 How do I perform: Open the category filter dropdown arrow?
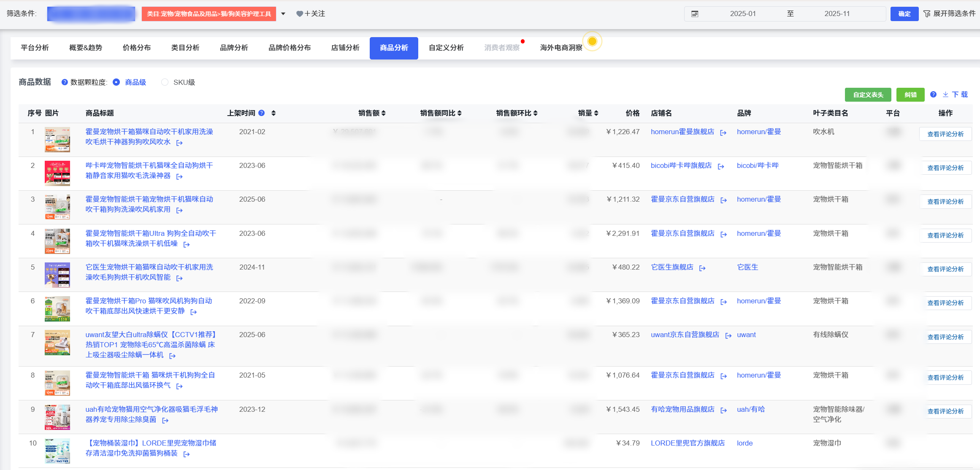pyautogui.click(x=283, y=14)
